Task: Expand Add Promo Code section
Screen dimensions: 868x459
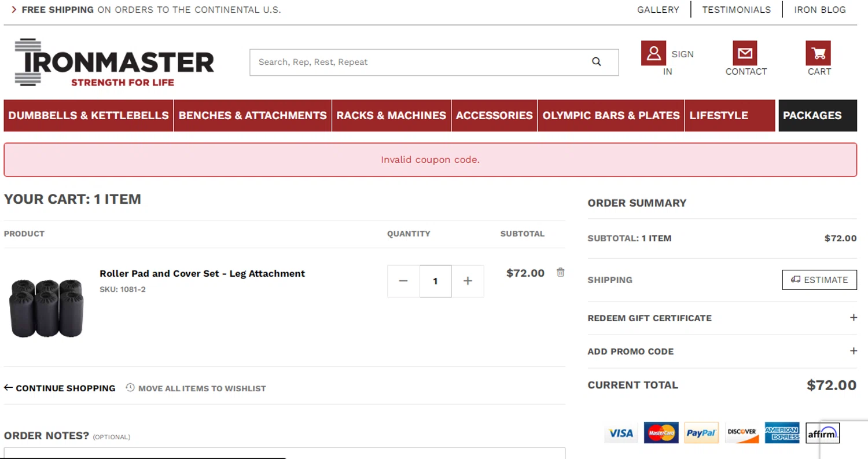Action: [722, 351]
